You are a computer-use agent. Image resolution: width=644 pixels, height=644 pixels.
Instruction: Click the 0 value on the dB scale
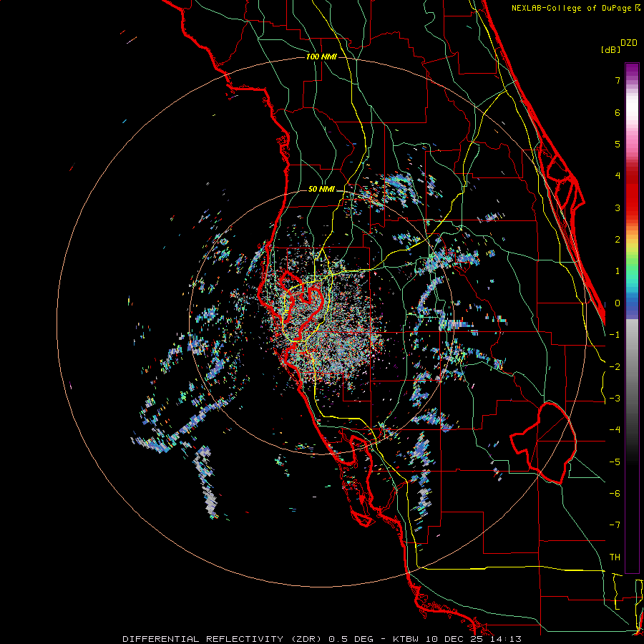click(618, 303)
